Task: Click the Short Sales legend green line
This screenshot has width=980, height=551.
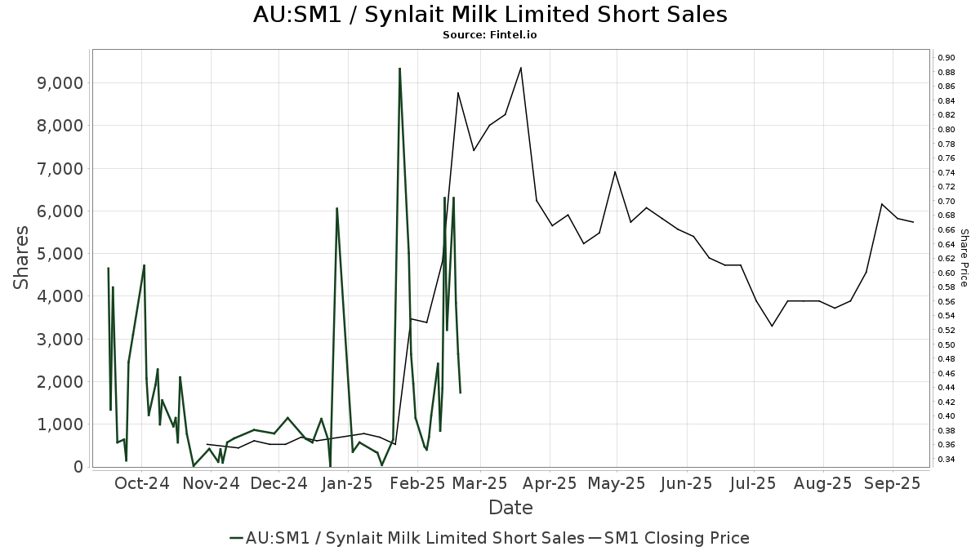Action: pyautogui.click(x=237, y=538)
